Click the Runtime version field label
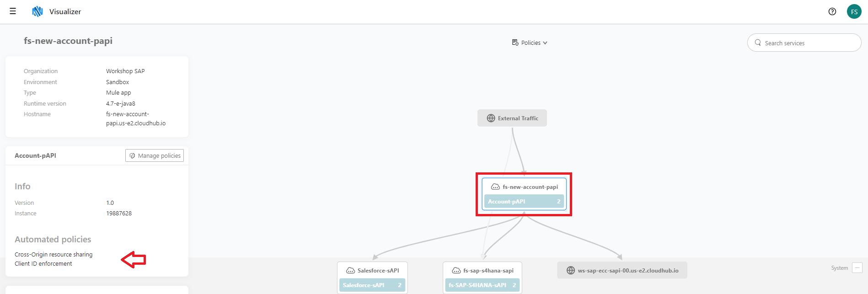 (45, 103)
